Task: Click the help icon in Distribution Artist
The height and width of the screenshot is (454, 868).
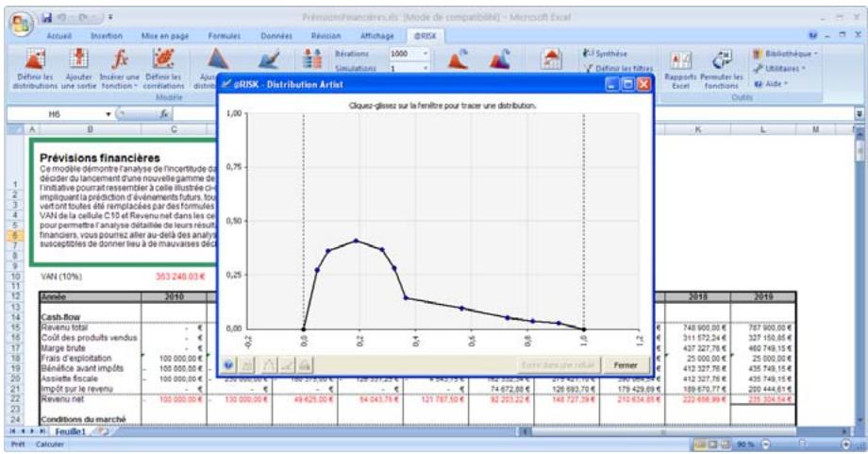Action: pyautogui.click(x=230, y=364)
